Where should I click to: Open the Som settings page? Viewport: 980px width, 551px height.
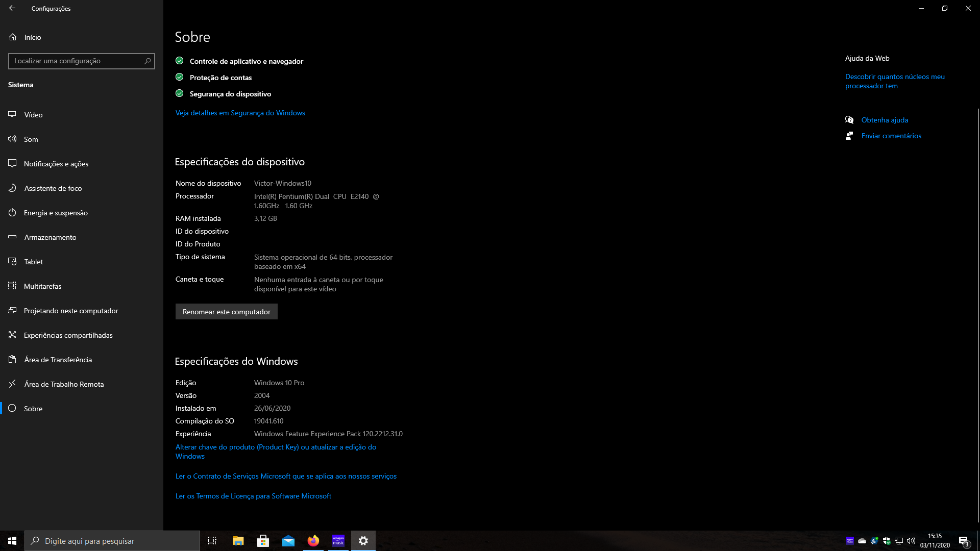[82, 139]
